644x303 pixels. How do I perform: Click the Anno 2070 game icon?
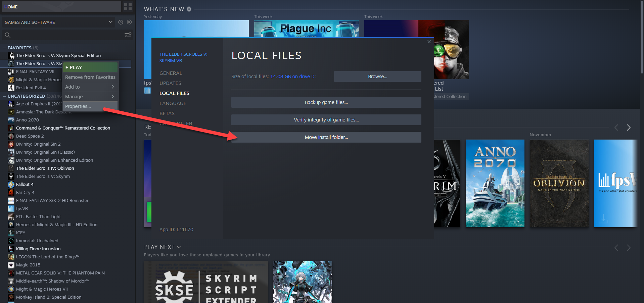[11, 120]
